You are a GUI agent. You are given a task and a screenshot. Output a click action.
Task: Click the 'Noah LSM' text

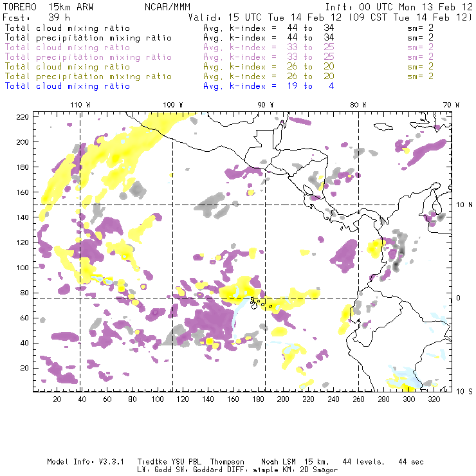(x=279, y=462)
